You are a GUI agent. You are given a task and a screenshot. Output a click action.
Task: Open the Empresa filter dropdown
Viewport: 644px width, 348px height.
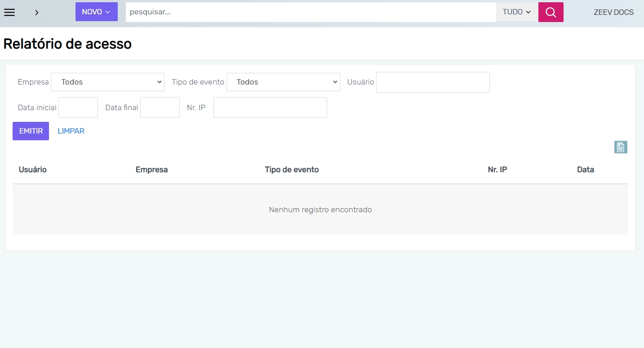tap(107, 82)
